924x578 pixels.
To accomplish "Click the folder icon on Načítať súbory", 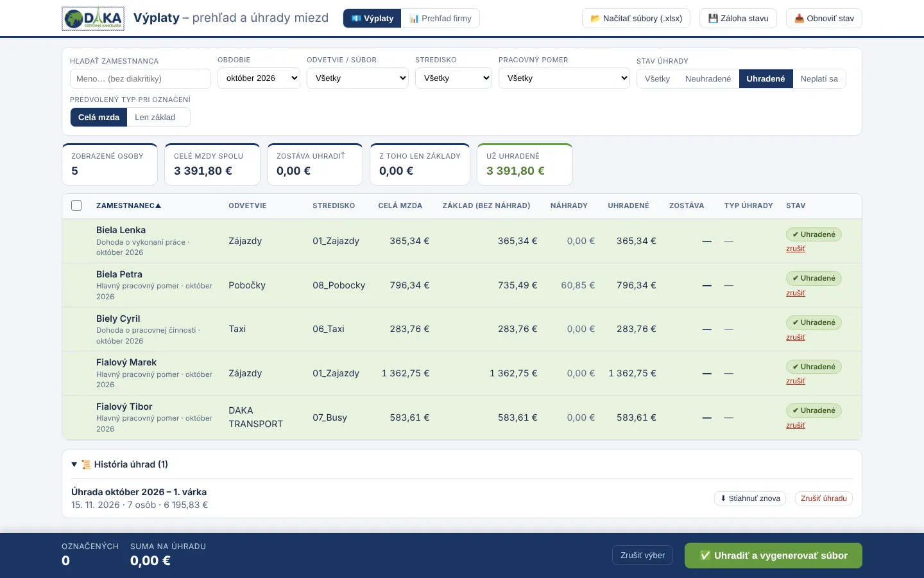I will [x=595, y=19].
